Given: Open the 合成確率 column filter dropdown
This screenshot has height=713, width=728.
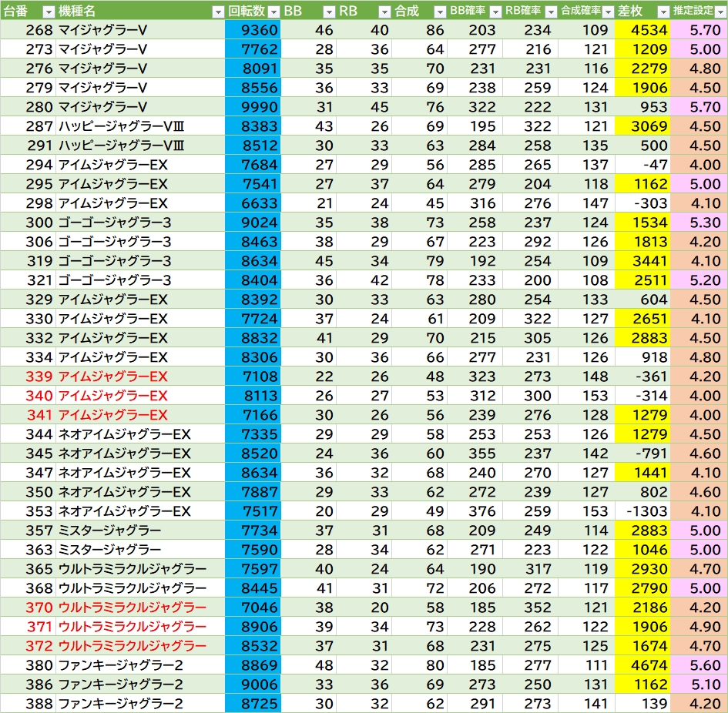Looking at the screenshot, I should click(x=608, y=12).
